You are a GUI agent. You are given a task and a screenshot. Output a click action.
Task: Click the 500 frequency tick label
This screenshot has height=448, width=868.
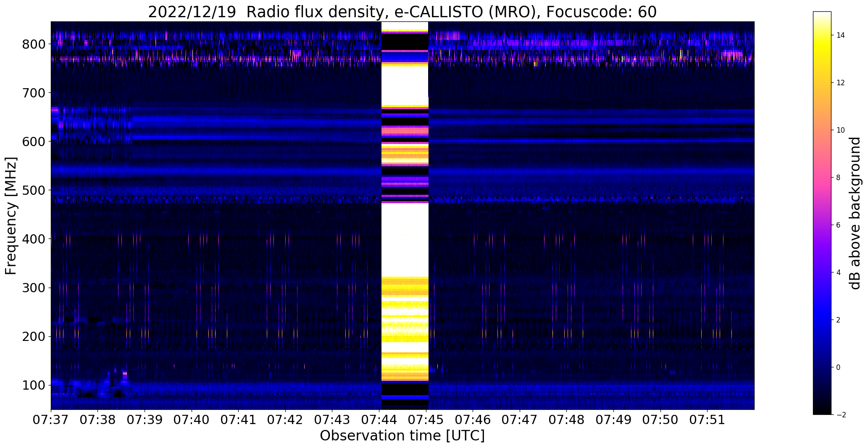click(34, 190)
